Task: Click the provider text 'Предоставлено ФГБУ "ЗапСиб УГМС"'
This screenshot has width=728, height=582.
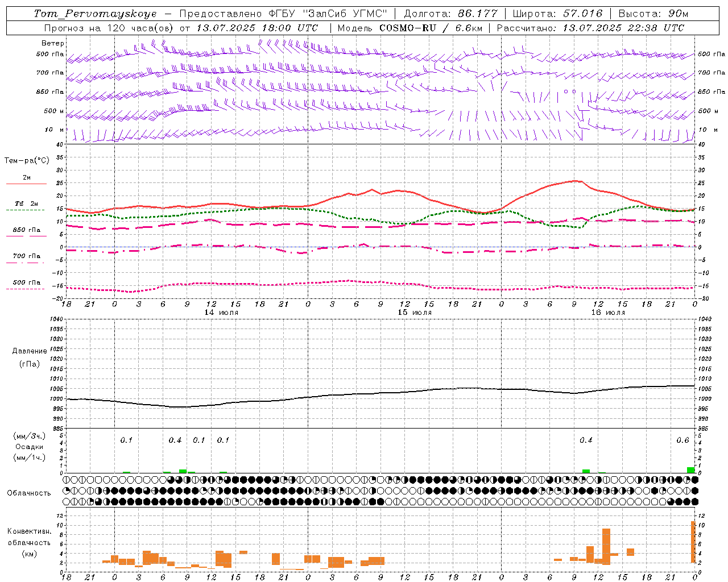Action: tap(283, 14)
